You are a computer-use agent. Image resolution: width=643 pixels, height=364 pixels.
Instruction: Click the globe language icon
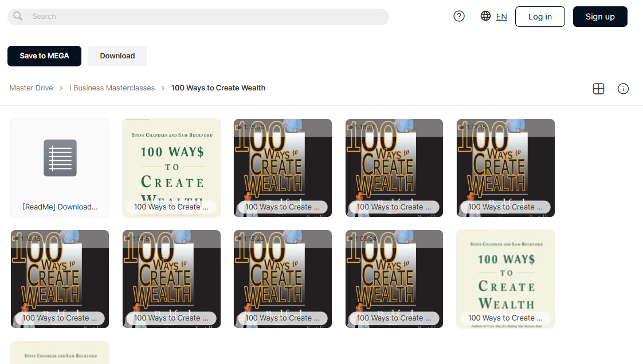tap(485, 16)
